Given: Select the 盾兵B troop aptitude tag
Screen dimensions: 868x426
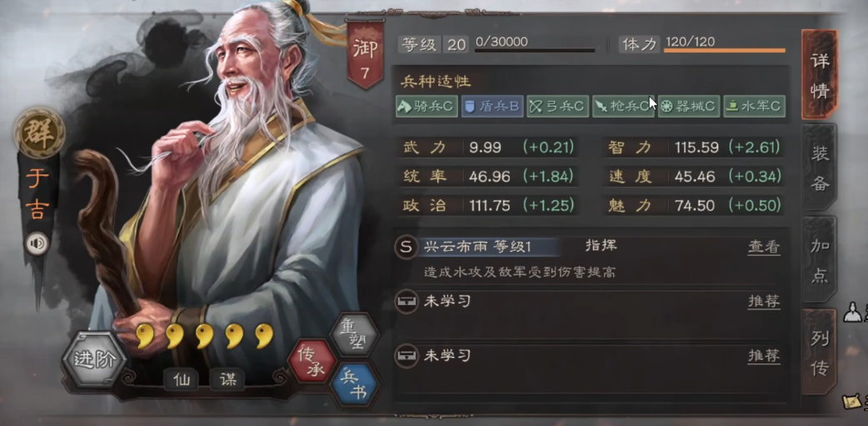Looking at the screenshot, I should point(492,107).
